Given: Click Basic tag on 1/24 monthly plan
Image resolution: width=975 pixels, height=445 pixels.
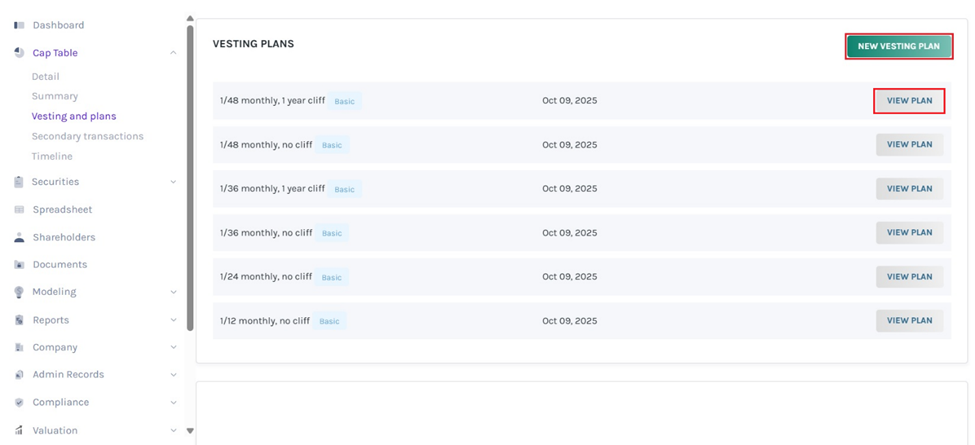Looking at the screenshot, I should tap(331, 277).
